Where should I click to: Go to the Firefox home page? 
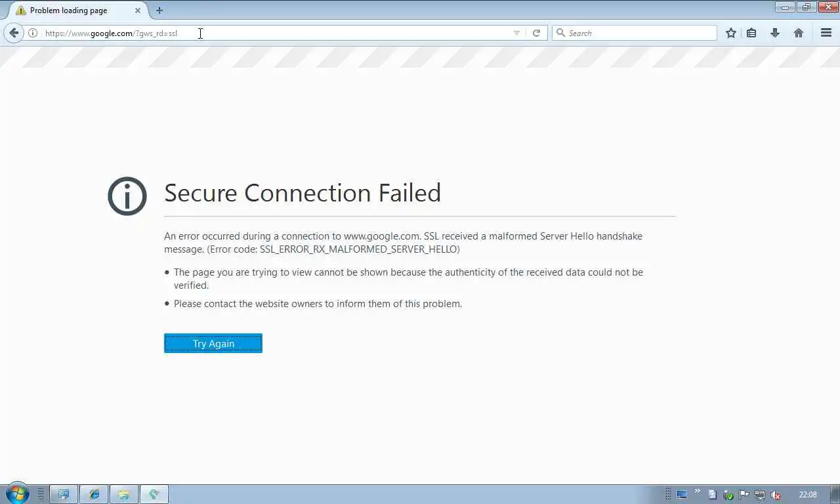[x=799, y=33]
